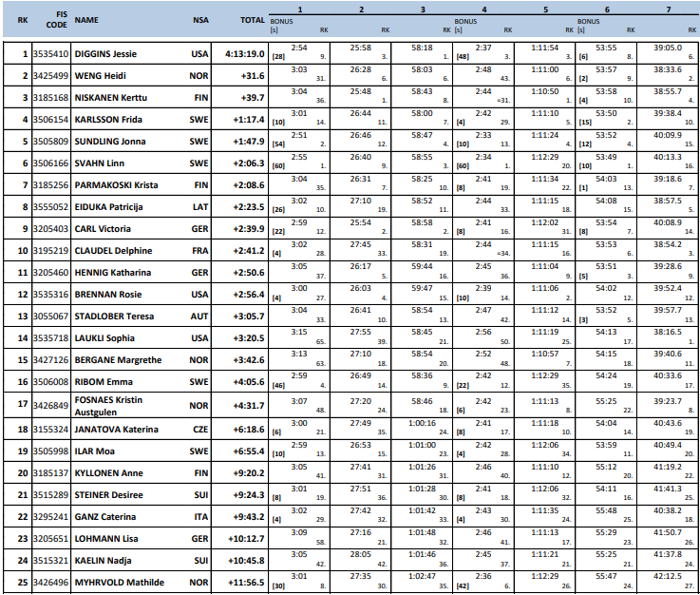
Task: Click total gap +3:20.5
Action: [249, 338]
